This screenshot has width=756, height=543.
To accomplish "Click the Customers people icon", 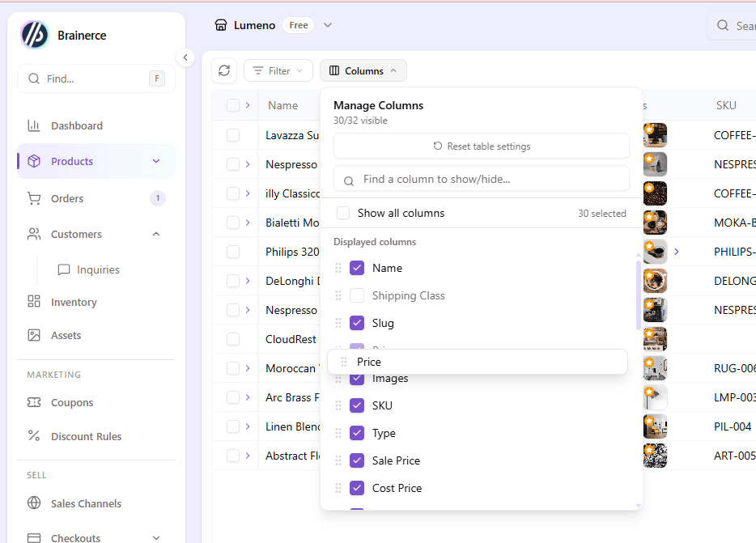I will 34,235.
